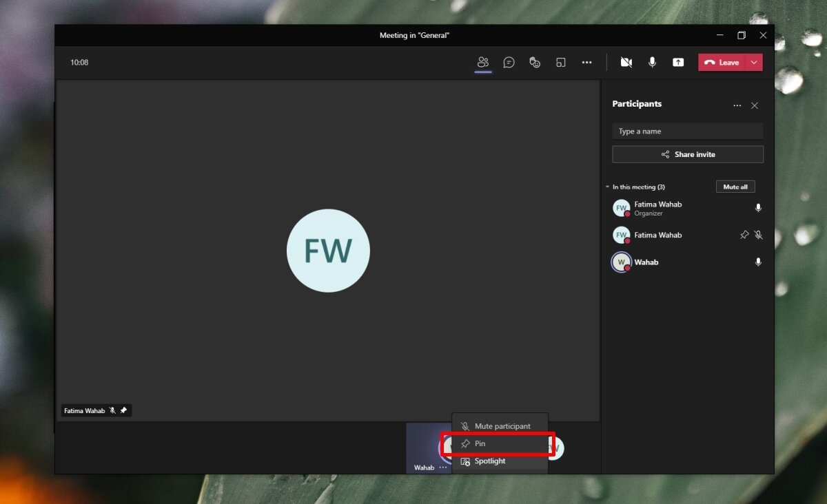
Task: Open Participants panel more options ellipsis
Action: tap(737, 105)
